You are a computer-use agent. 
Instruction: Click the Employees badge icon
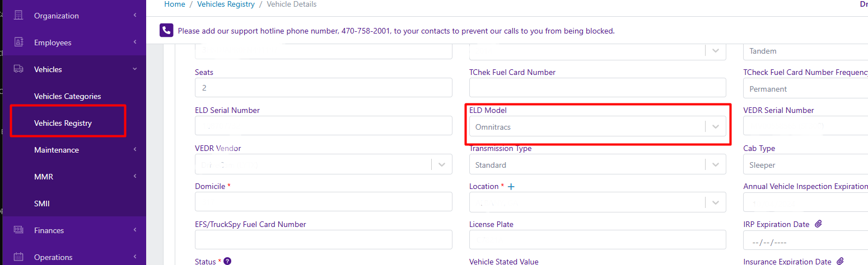pyautogui.click(x=18, y=42)
